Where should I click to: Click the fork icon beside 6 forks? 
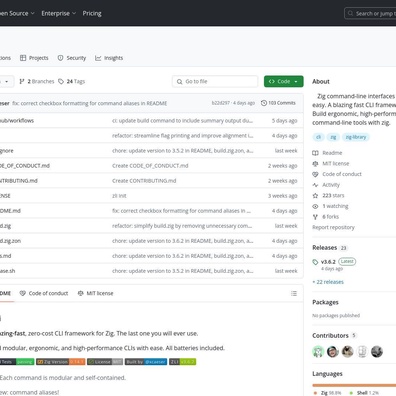pos(315,217)
